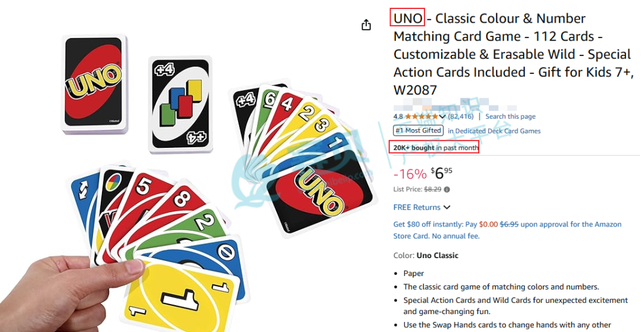
Task: Click the info icon beside List Price
Action: [447, 190]
